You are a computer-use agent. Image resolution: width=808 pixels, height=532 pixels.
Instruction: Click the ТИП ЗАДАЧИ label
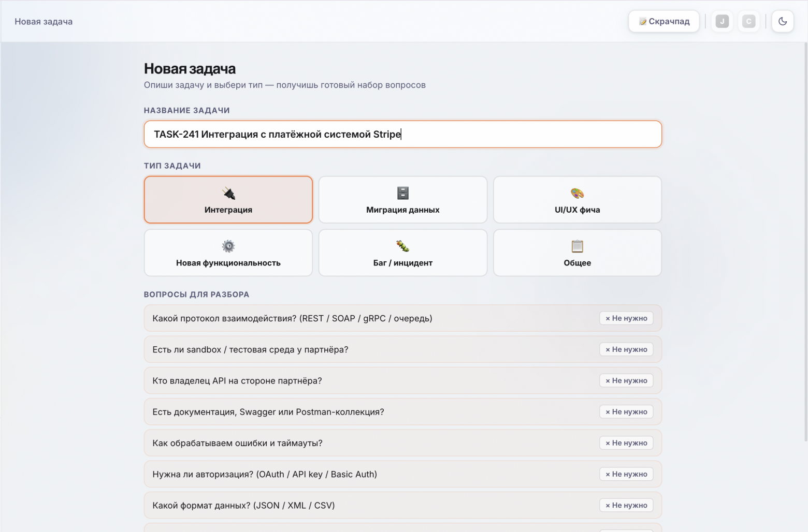[172, 166]
